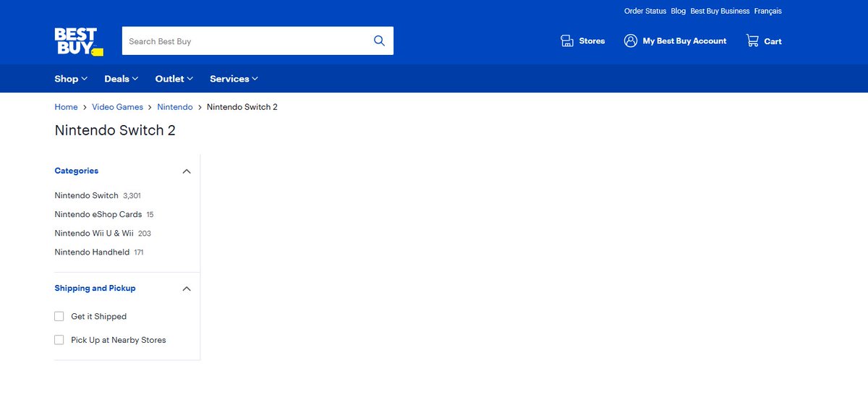The width and height of the screenshot is (868, 413).
Task: Select Nintendo Wii U & Wii category
Action: pos(94,233)
